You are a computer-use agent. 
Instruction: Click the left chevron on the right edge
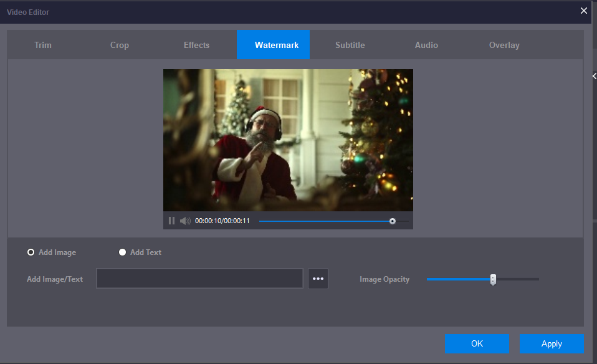point(594,75)
